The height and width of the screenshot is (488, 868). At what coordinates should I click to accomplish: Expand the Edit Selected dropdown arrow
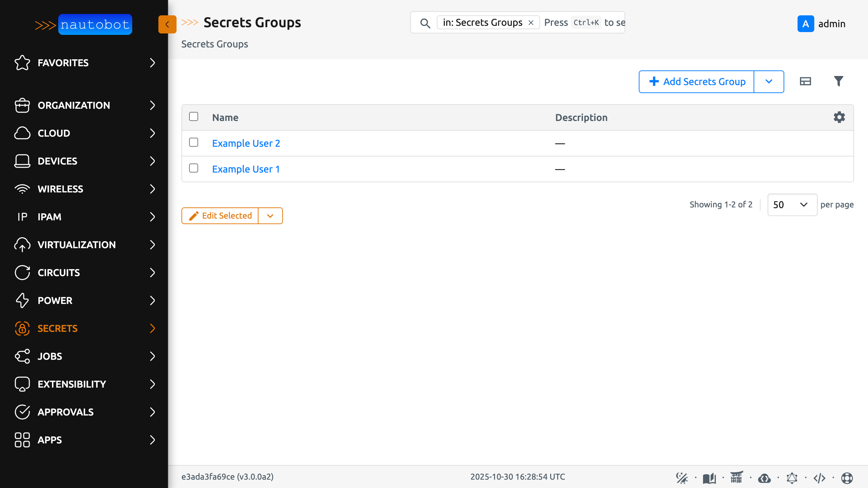[270, 216]
